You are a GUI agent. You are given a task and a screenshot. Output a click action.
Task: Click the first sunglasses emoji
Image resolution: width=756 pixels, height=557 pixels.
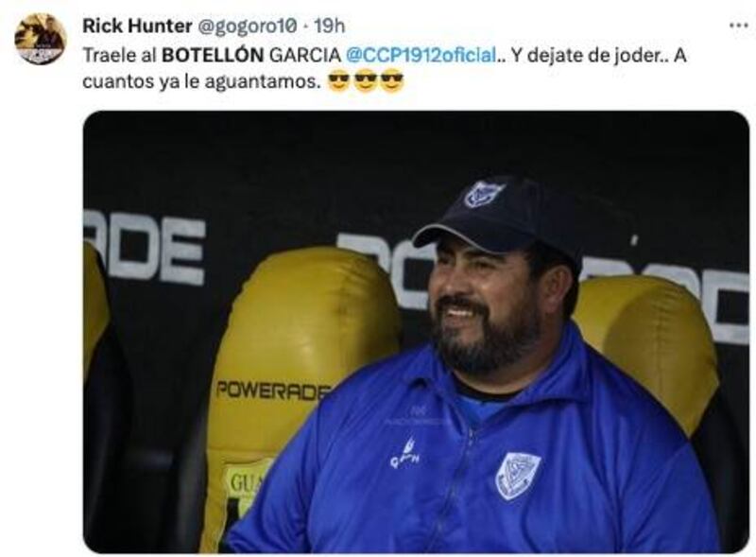point(338,81)
